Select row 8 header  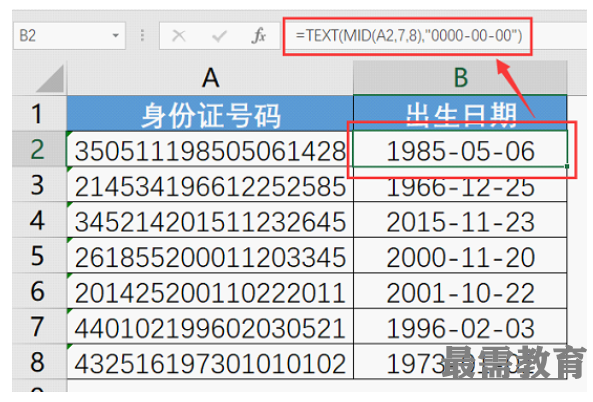click(x=39, y=362)
